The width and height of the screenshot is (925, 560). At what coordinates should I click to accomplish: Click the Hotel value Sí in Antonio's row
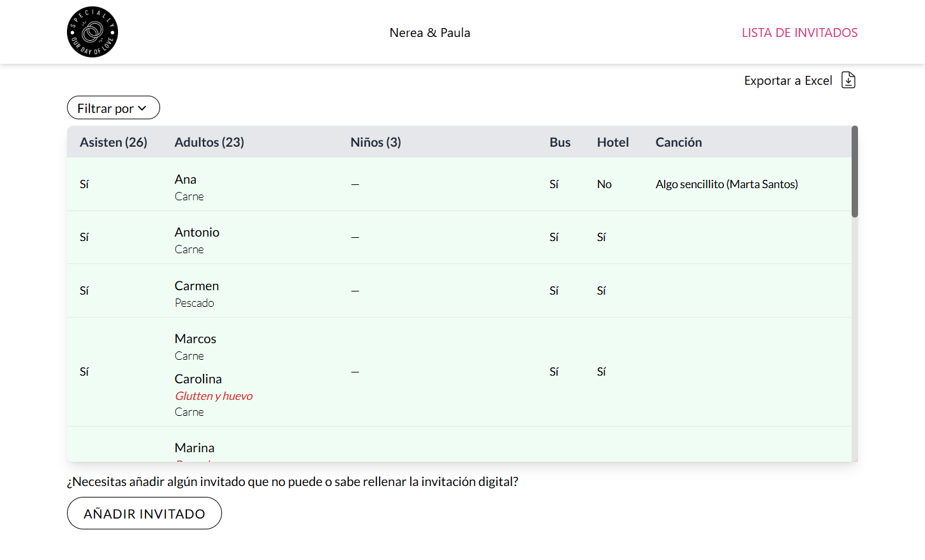(602, 237)
